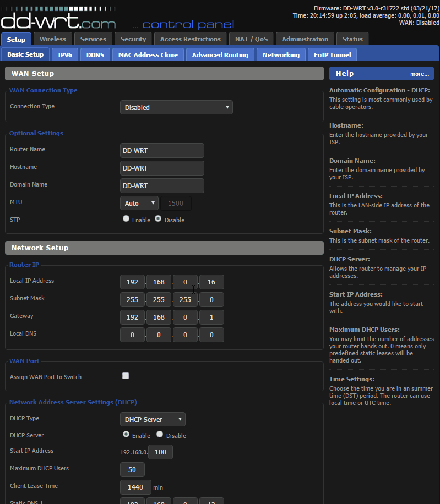Open the Status tab
The width and height of the screenshot is (440, 504).
352,39
